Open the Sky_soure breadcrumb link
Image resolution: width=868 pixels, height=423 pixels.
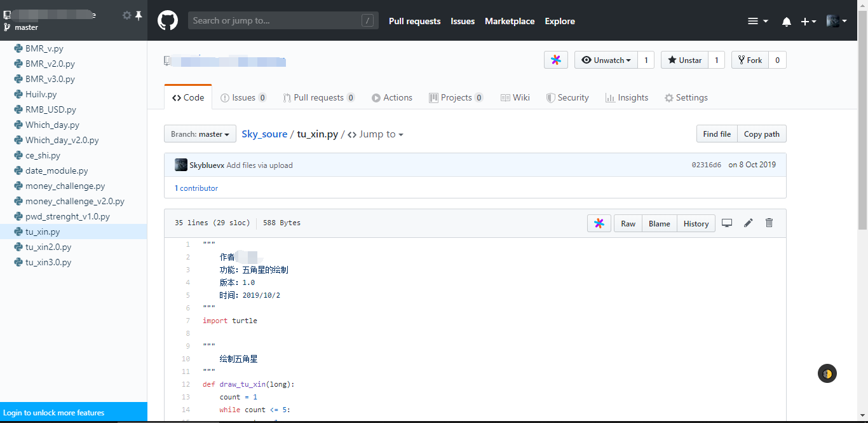264,134
